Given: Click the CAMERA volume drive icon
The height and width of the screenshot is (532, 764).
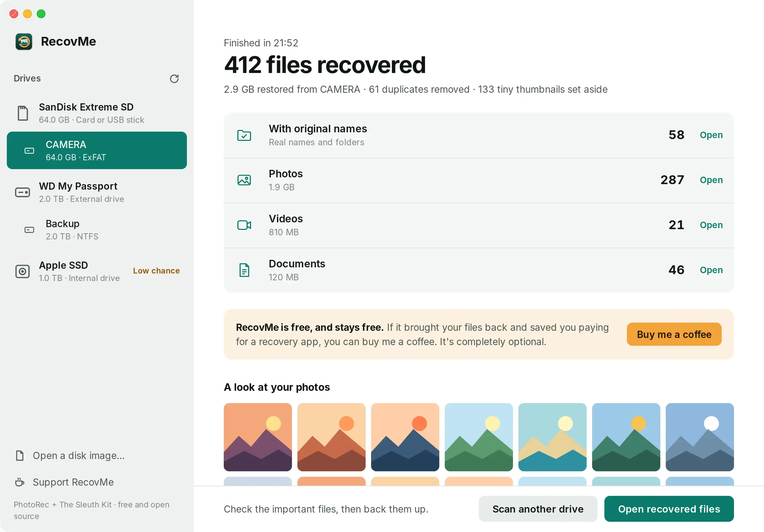Looking at the screenshot, I should coord(29,151).
